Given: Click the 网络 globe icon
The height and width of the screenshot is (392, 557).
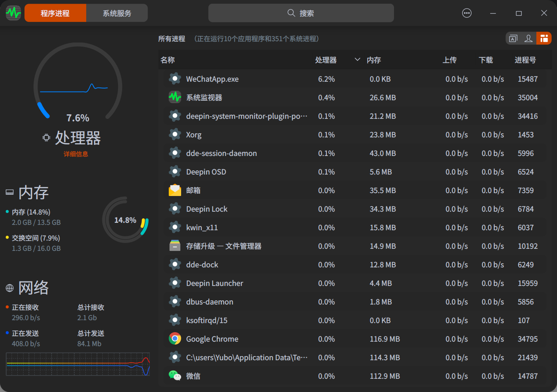Looking at the screenshot, I should (x=9, y=288).
